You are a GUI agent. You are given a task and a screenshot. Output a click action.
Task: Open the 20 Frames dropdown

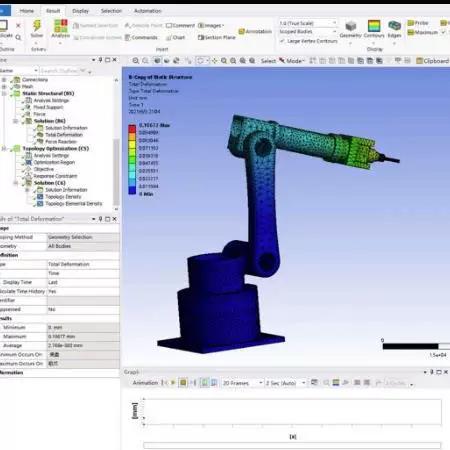[242, 383]
